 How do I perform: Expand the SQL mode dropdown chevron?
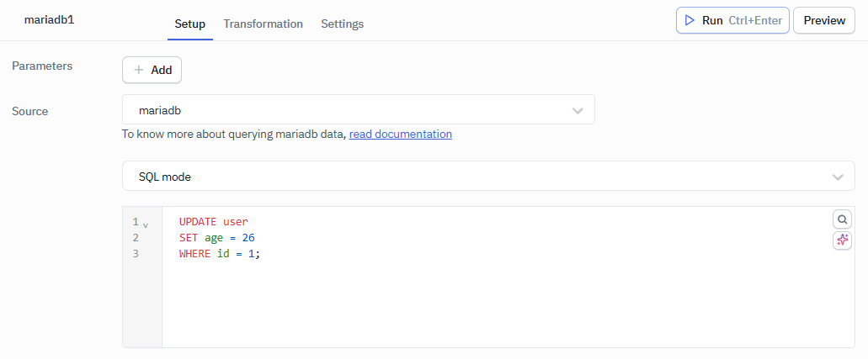(x=837, y=177)
